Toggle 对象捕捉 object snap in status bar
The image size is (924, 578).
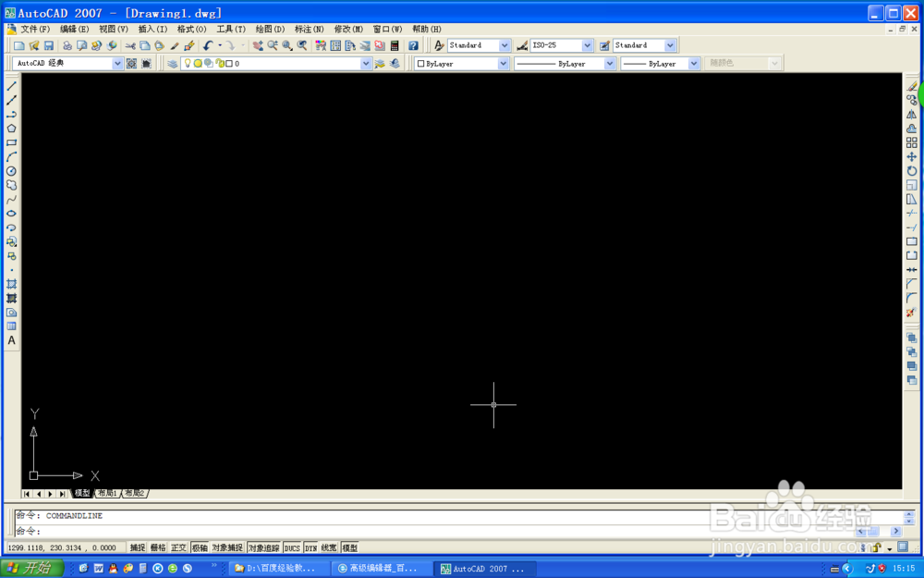(227, 547)
